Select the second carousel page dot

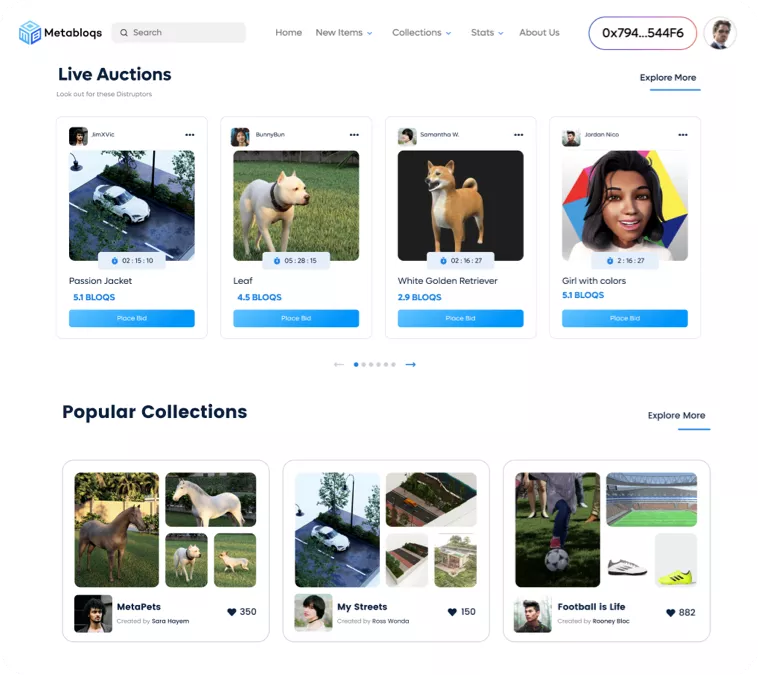pos(364,365)
